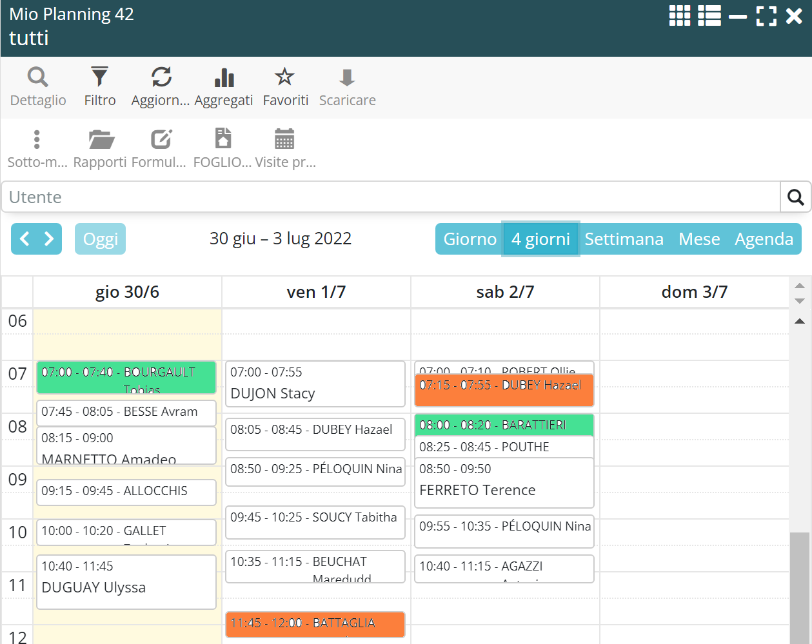Click the search button beside the Utente field
Viewport: 812px width, 644px height.
[x=795, y=197]
